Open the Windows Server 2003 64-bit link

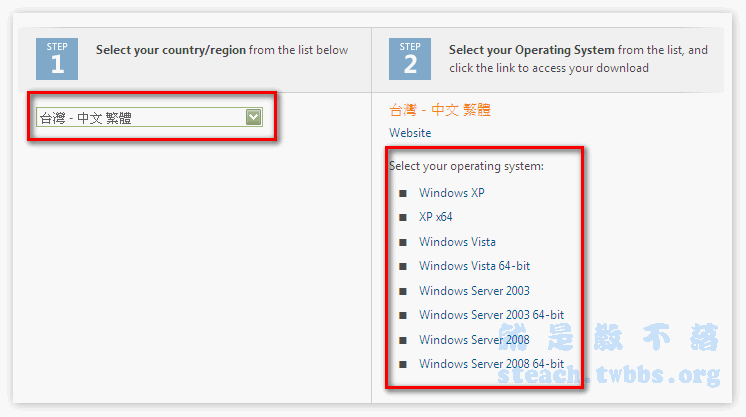click(491, 315)
